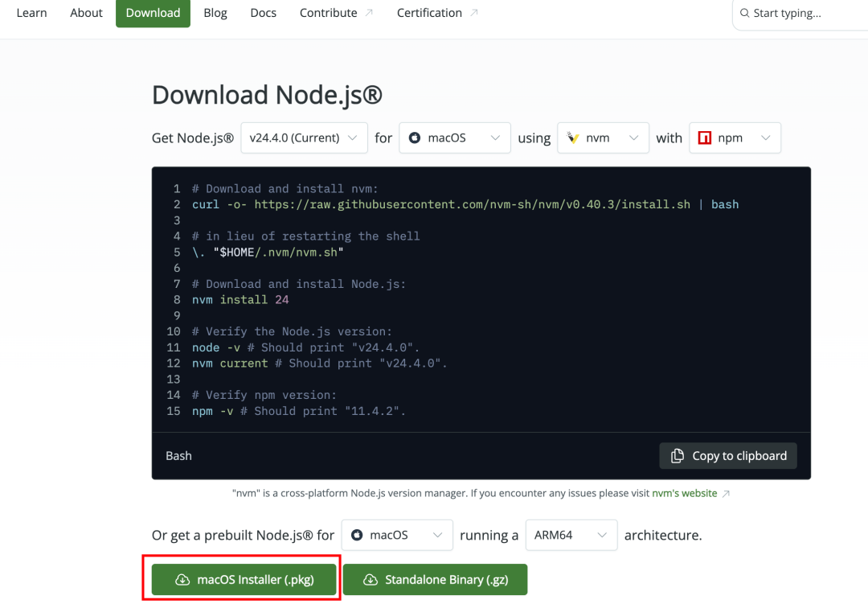Download the macOS Installer (.pkg)
The height and width of the screenshot is (608, 868).
(x=244, y=580)
